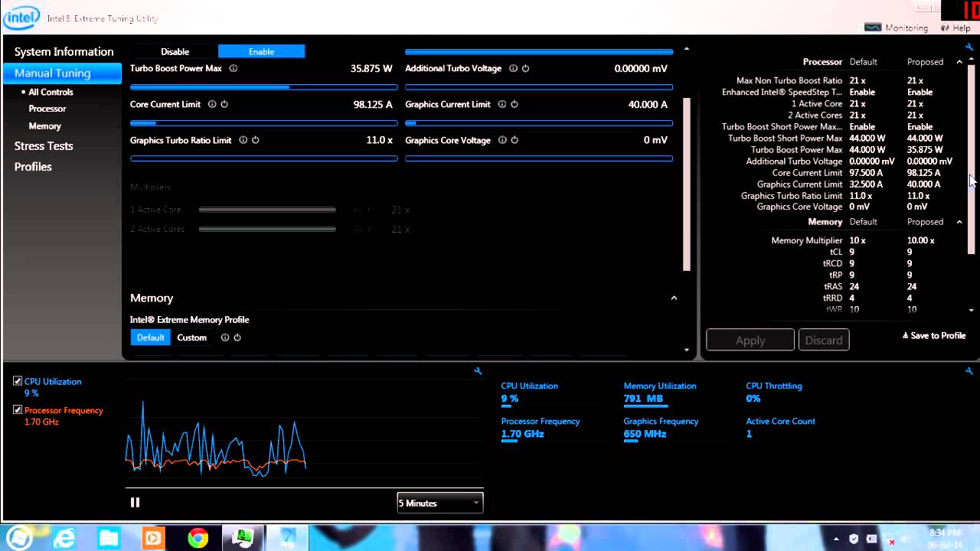Open info for Turbo Boost Power Max
This screenshot has height=551, width=980.
tap(234, 68)
